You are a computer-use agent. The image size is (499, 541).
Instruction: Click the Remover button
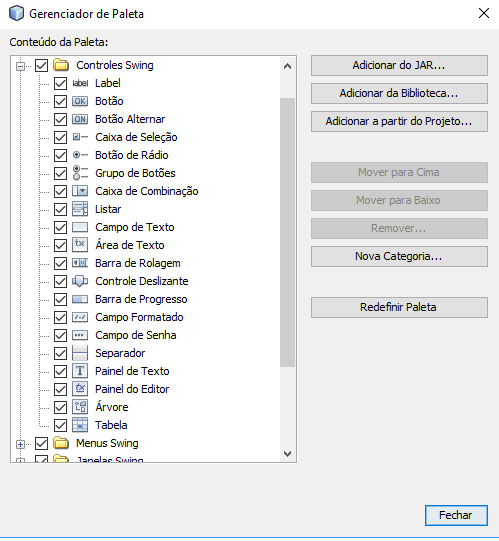click(399, 228)
